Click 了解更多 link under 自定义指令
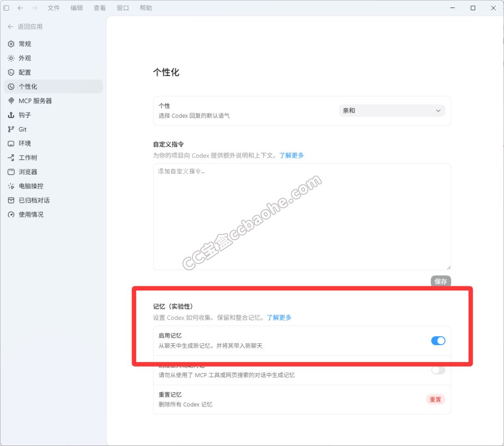 pyautogui.click(x=291, y=156)
